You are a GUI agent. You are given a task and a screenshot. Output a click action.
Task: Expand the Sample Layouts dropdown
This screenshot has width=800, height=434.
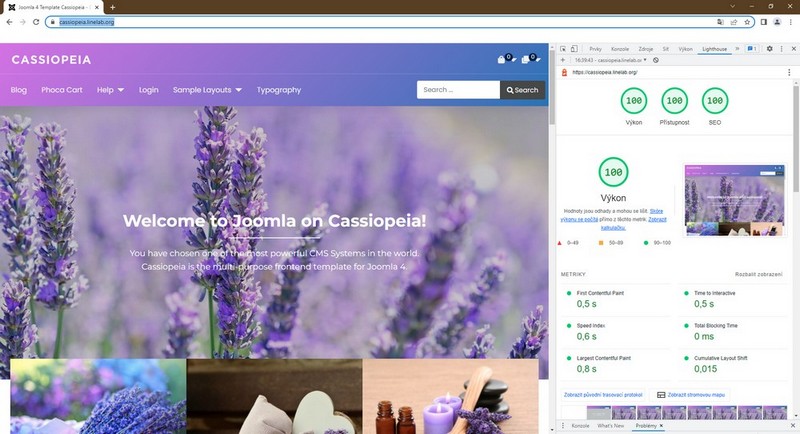click(x=207, y=90)
